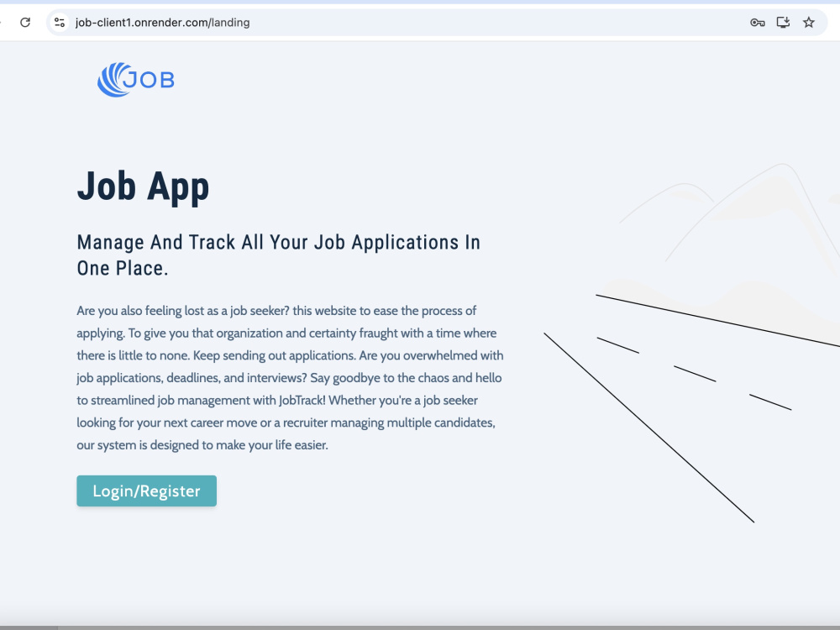840x630 pixels.
Task: Click the Login/Register button
Action: [146, 491]
